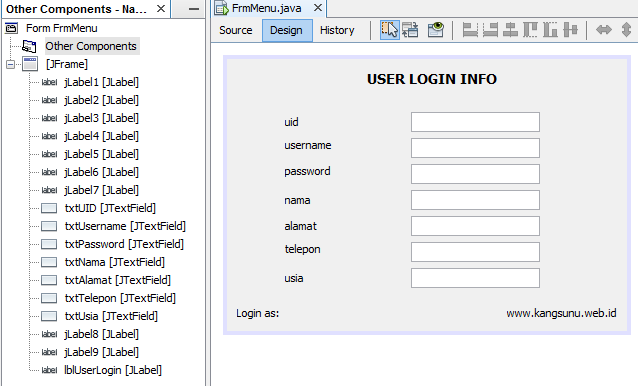Click Other Components node icon
Screen dimensions: 638x386
[29, 46]
